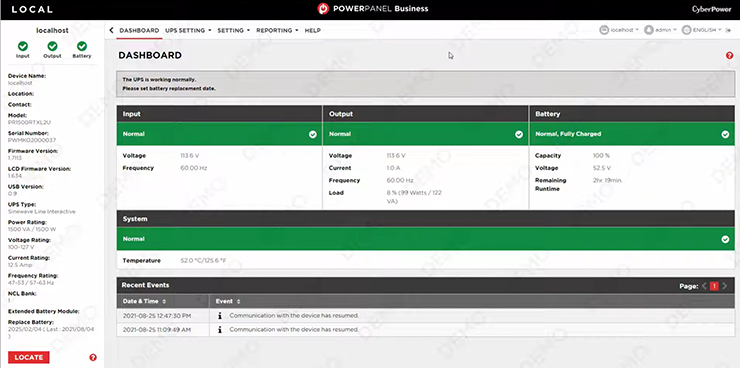The width and height of the screenshot is (740, 368).
Task: Click event timestamp 2021-08-25 11:09:49 AM
Action: (x=157, y=329)
